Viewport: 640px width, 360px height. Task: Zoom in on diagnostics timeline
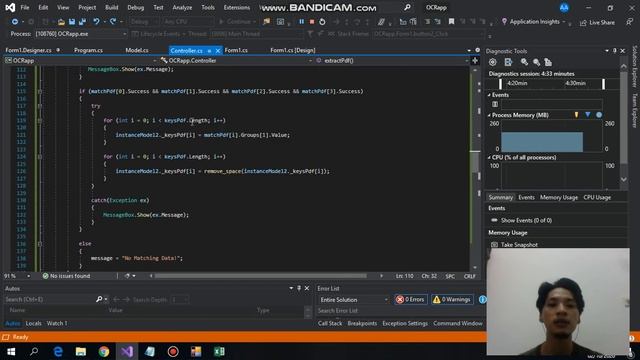coord(524,62)
